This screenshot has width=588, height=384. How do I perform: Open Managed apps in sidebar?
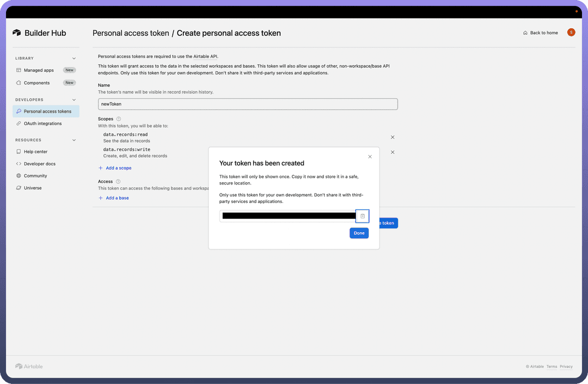click(x=39, y=70)
